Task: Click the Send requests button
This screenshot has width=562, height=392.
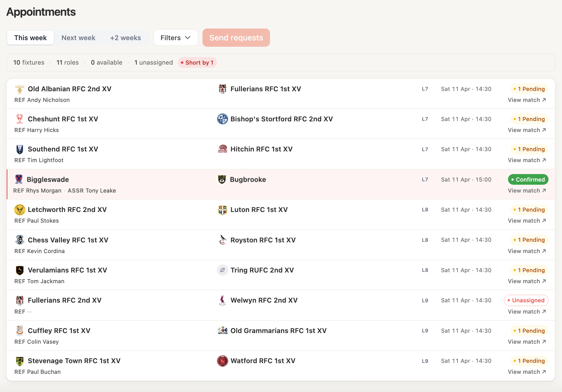Action: click(236, 38)
